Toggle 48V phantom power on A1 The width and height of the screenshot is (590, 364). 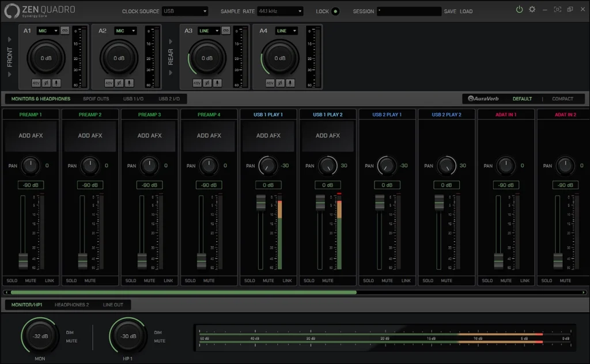[x=36, y=83]
